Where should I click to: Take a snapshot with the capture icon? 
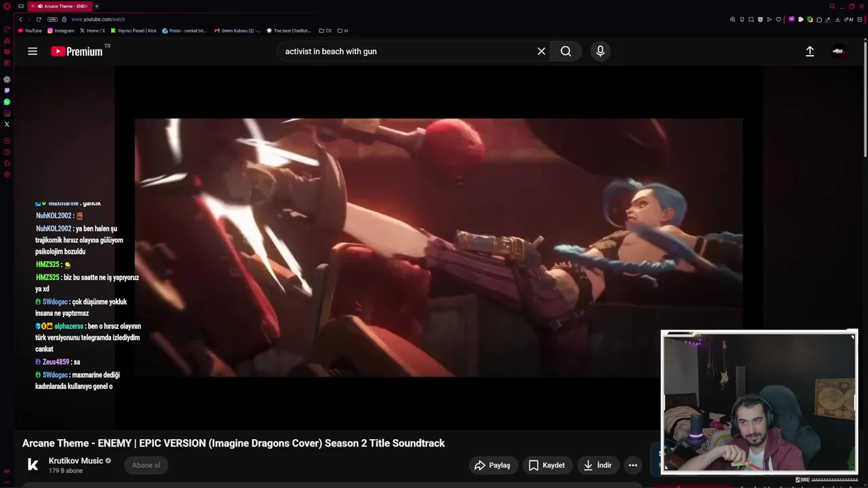pos(751,20)
